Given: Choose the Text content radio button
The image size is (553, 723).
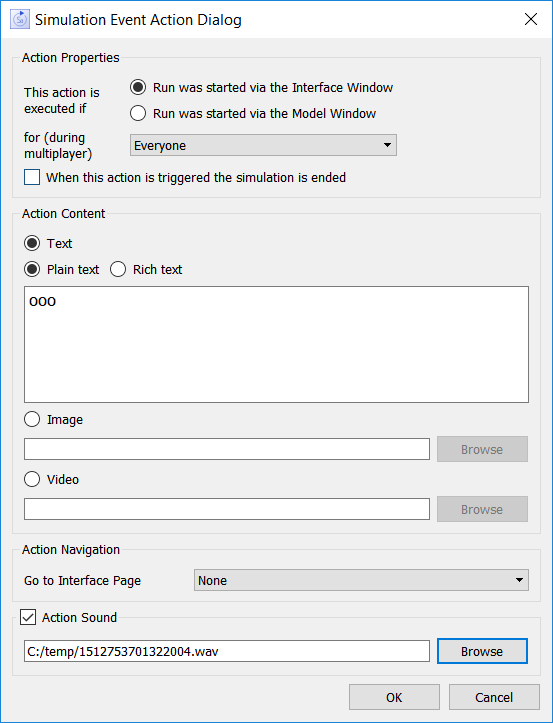Looking at the screenshot, I should 32,243.
